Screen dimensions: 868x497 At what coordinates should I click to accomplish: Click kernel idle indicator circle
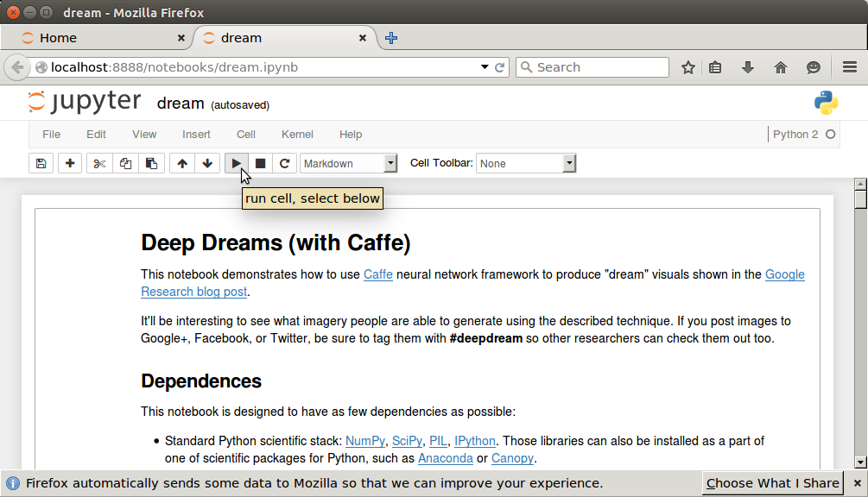click(830, 135)
